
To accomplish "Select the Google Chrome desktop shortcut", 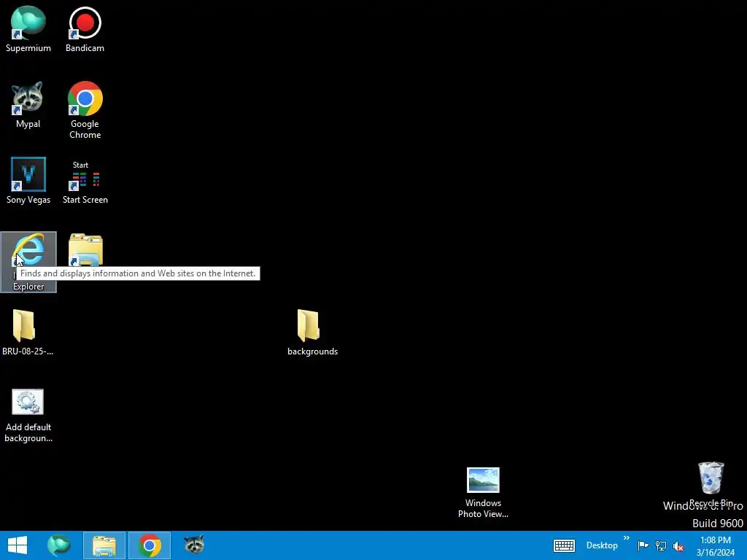I will click(x=85, y=109).
